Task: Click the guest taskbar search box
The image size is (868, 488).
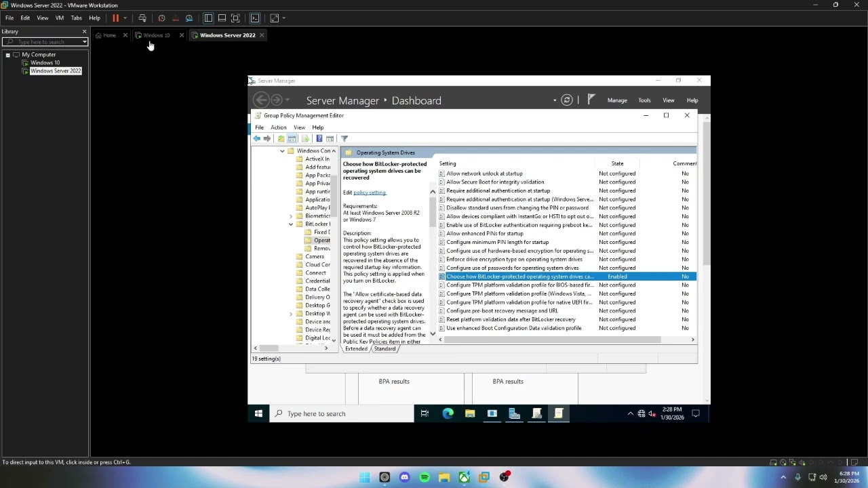Action: pos(341,413)
